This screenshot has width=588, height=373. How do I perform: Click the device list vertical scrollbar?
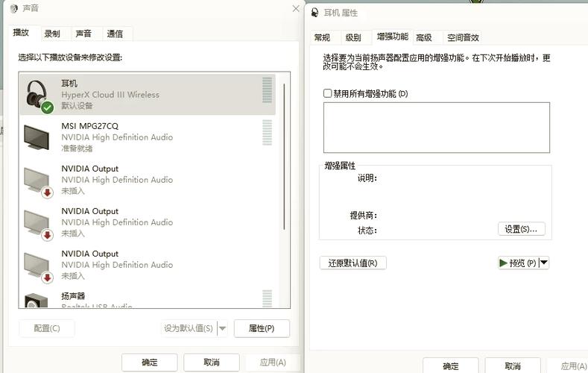284,157
